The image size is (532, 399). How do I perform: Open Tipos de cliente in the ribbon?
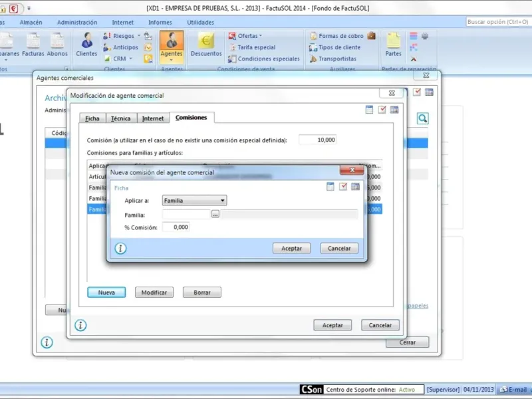point(335,47)
